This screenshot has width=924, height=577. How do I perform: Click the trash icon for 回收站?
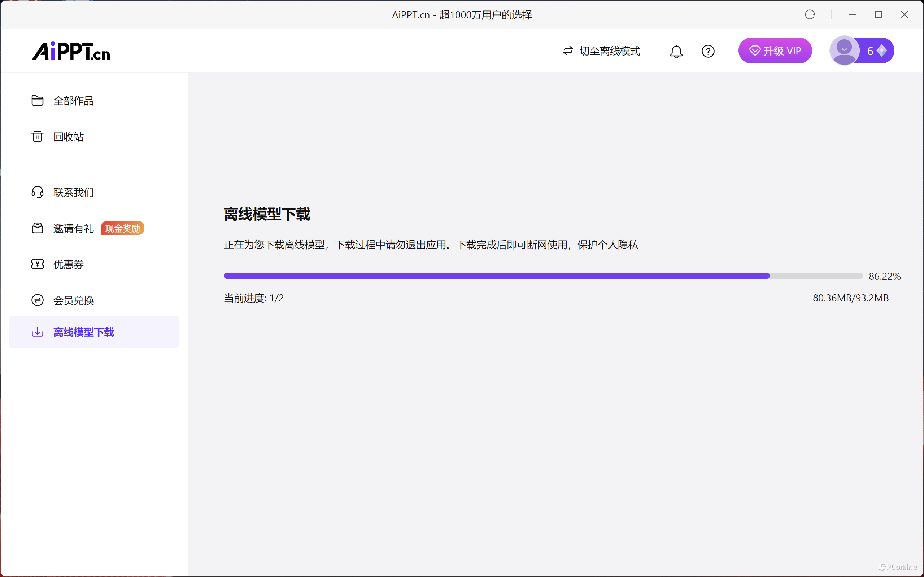[38, 136]
